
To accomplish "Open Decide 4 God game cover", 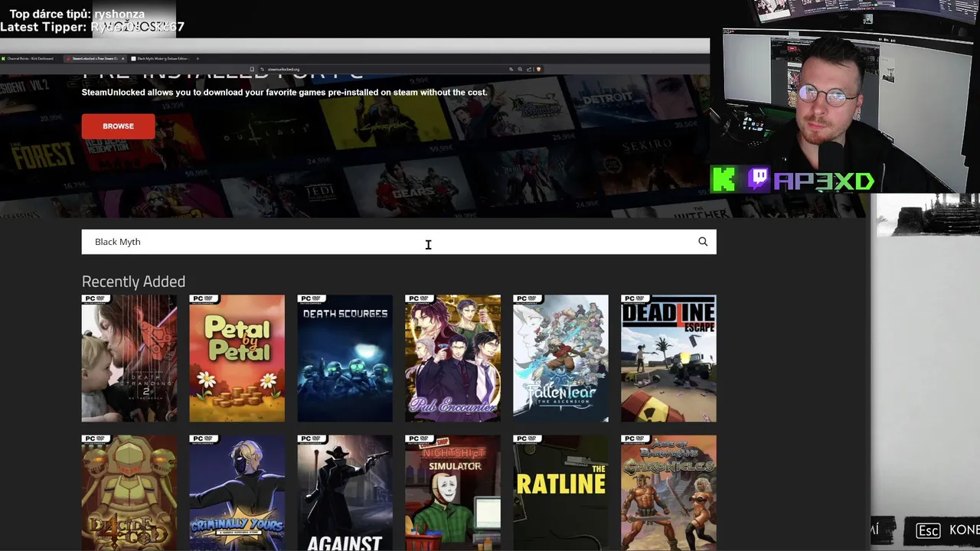I will click(x=129, y=493).
